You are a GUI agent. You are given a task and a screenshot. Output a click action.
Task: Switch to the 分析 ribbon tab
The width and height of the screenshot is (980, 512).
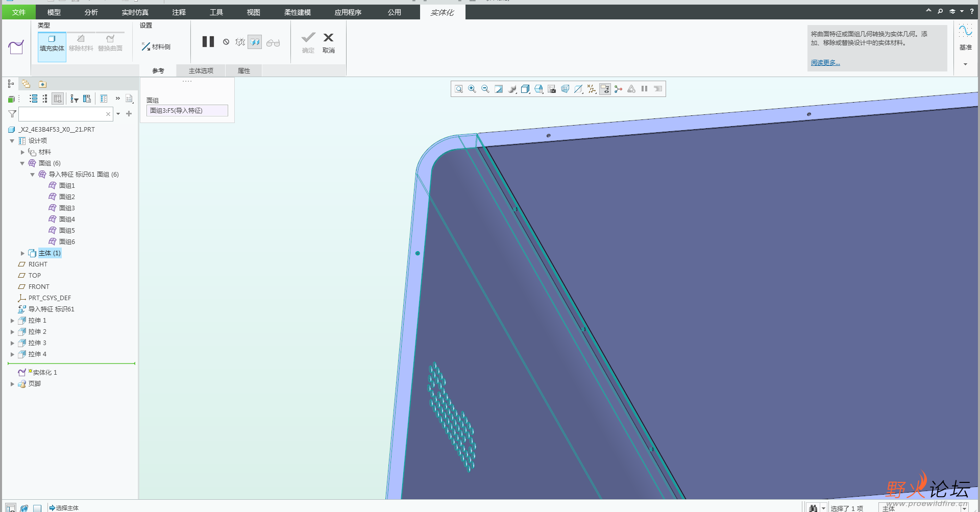click(91, 12)
